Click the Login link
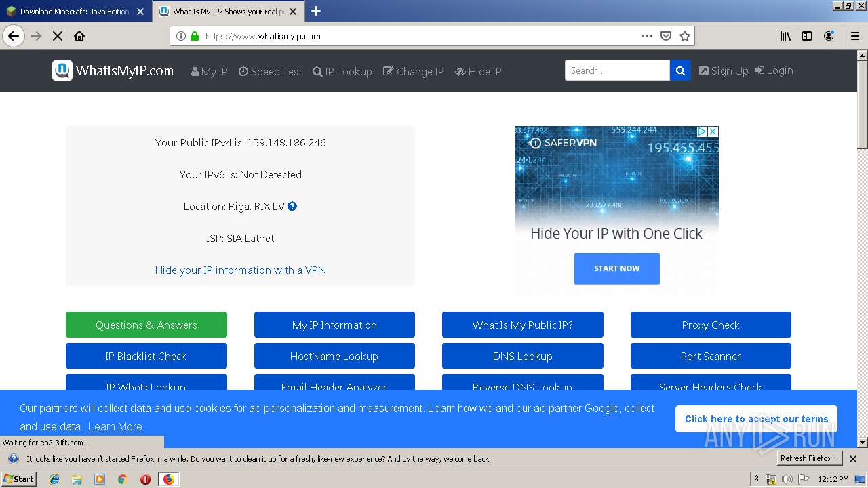This screenshot has height=488, width=868. coord(774,70)
